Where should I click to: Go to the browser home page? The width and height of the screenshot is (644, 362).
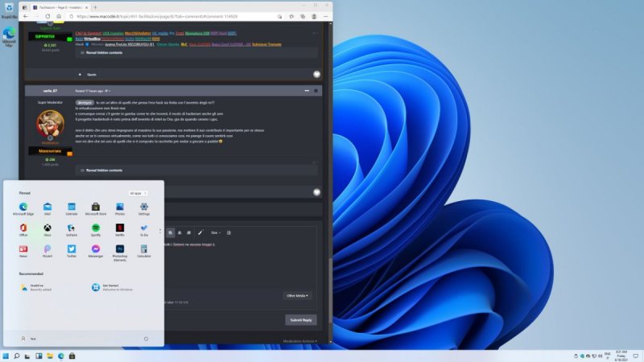[x=59, y=16]
